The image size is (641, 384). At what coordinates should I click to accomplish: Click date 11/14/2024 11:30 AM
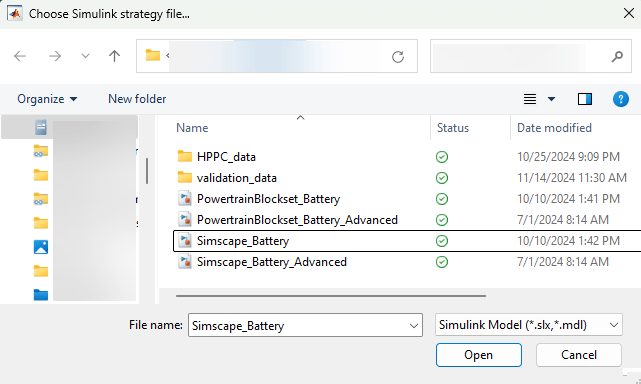tap(572, 178)
